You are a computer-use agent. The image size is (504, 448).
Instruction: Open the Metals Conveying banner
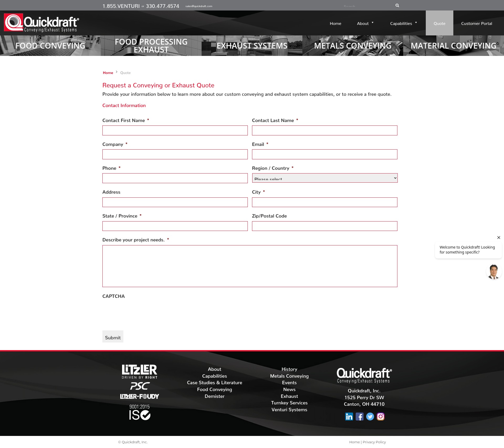(353, 46)
